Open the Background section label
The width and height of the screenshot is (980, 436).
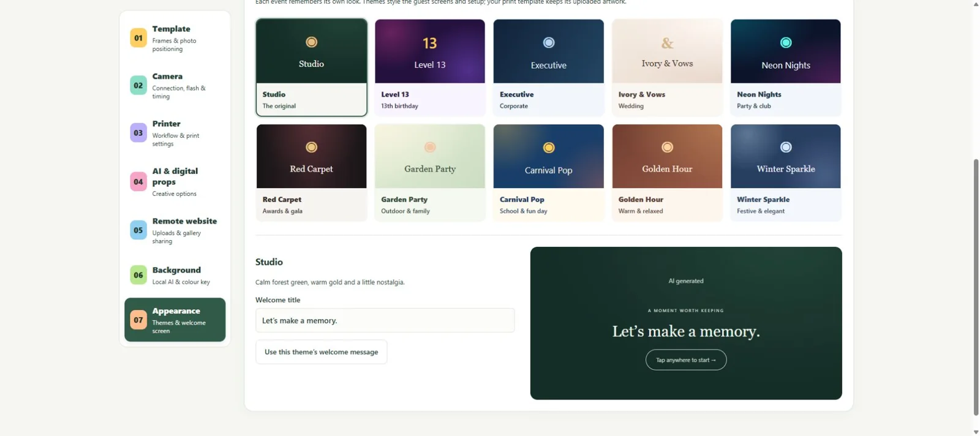pos(176,270)
